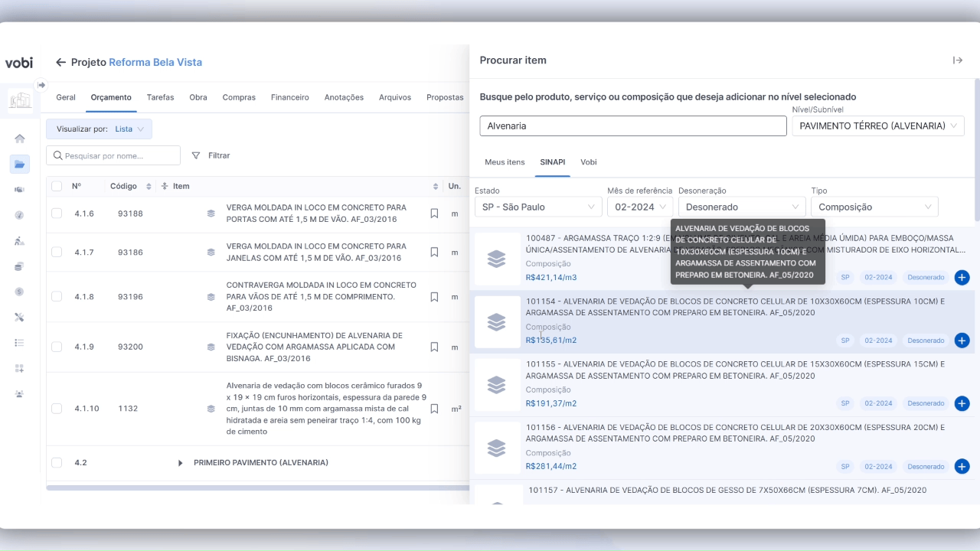Bookmark the row 4.1.10 item
The image size is (980, 551).
click(434, 409)
